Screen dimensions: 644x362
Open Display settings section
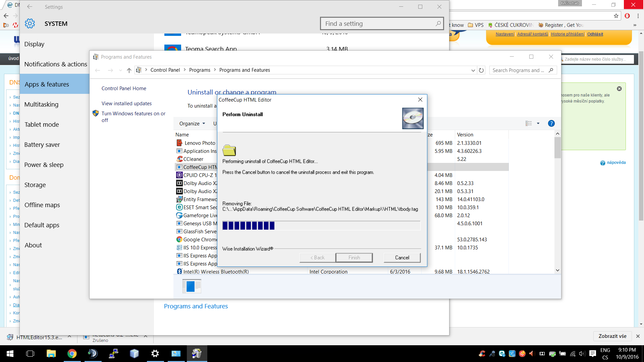(x=34, y=44)
